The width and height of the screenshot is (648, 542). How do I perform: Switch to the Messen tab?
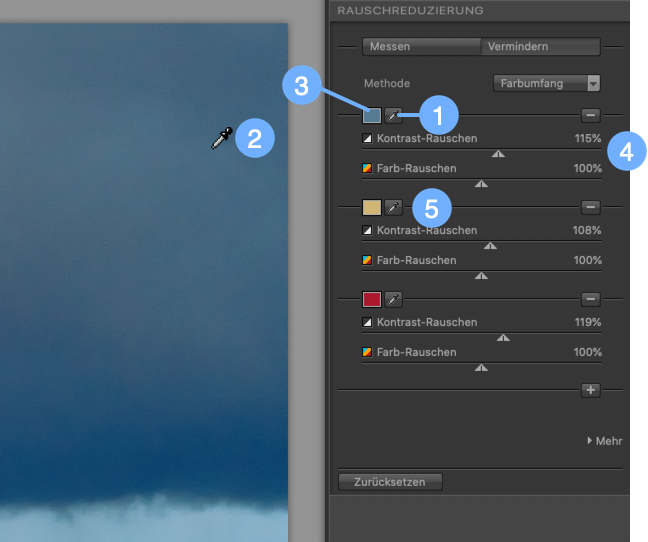pos(422,46)
